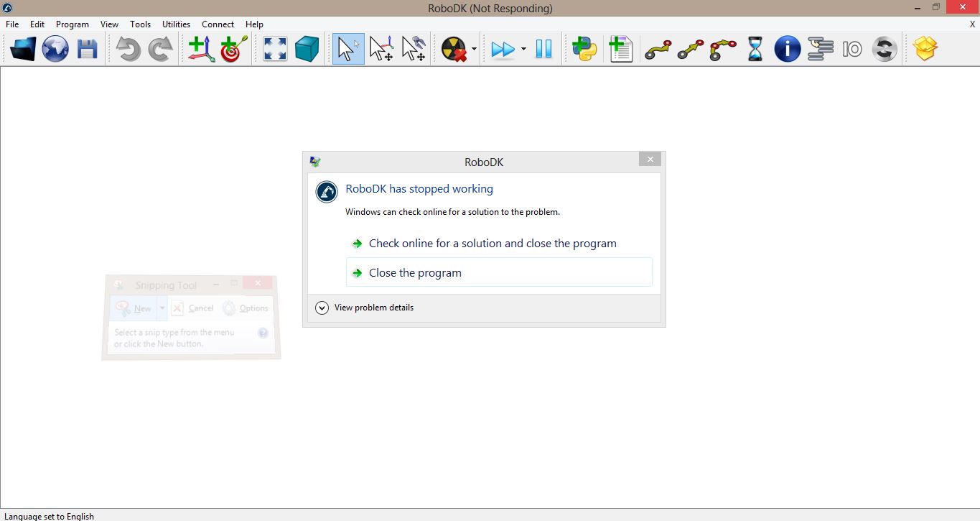Fit all to view
This screenshot has width=980, height=521.
275,50
